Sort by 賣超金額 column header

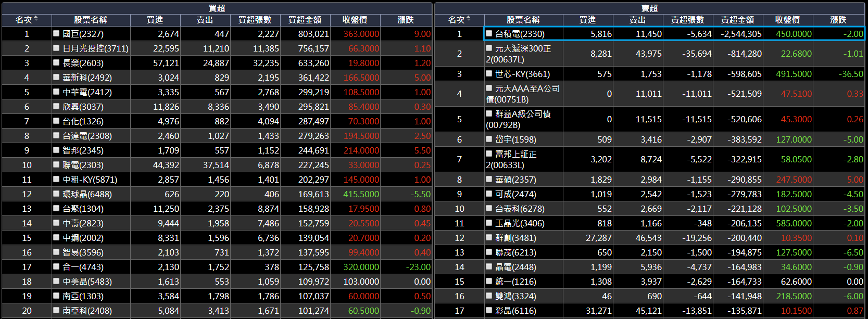738,20
